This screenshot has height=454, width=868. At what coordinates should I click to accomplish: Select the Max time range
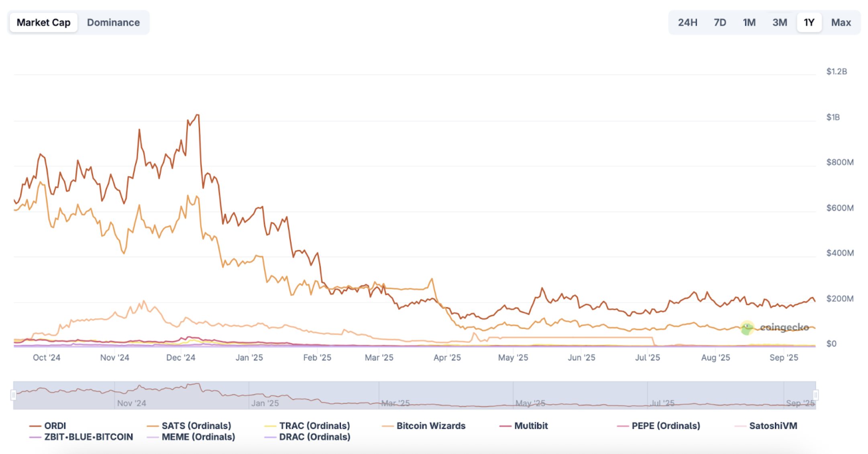pyautogui.click(x=841, y=22)
